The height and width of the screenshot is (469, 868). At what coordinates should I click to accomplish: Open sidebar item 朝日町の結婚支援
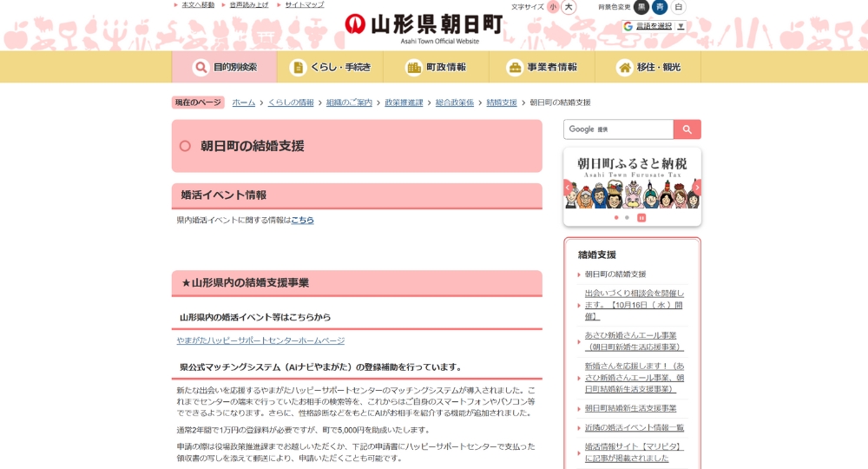[615, 274]
